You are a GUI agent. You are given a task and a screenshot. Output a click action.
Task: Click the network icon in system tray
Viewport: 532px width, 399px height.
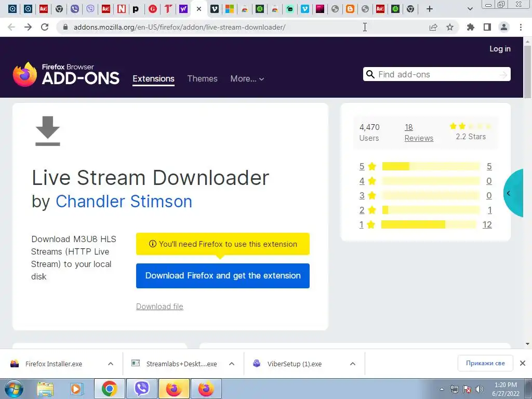point(454,389)
